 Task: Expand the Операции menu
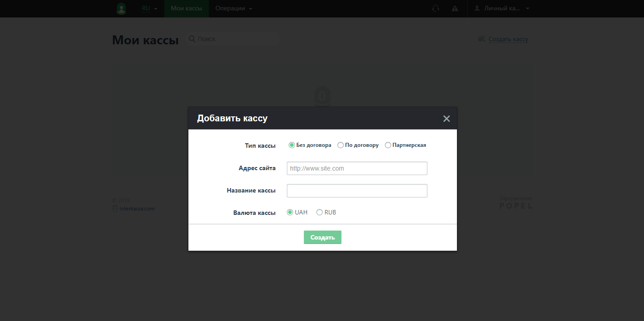pyautogui.click(x=234, y=9)
